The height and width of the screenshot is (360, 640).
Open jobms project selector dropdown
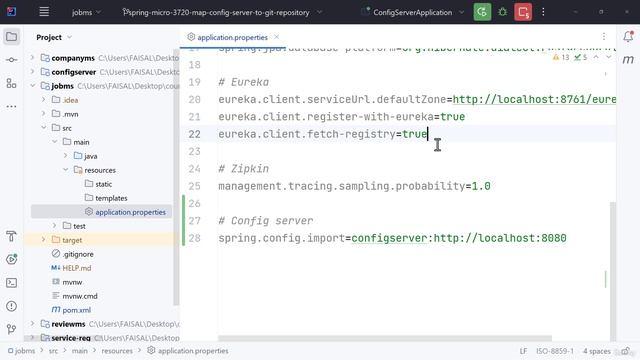[x=86, y=12]
